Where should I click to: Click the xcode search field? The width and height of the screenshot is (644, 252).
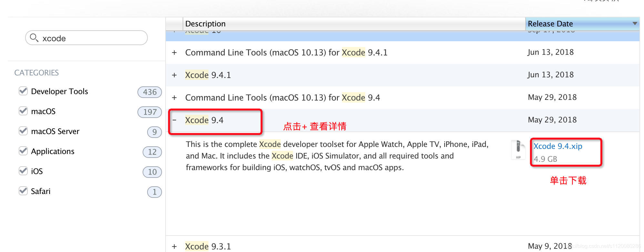(86, 38)
